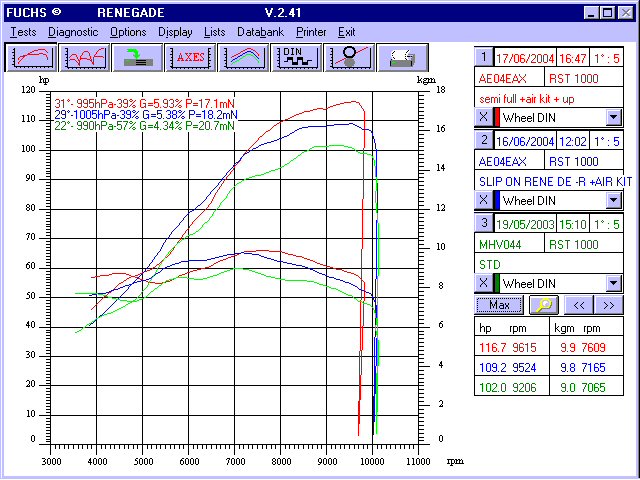Viewport: 640px width, 480px height.
Task: Select the overlaid colored curves icon
Action: pyautogui.click(x=244, y=58)
